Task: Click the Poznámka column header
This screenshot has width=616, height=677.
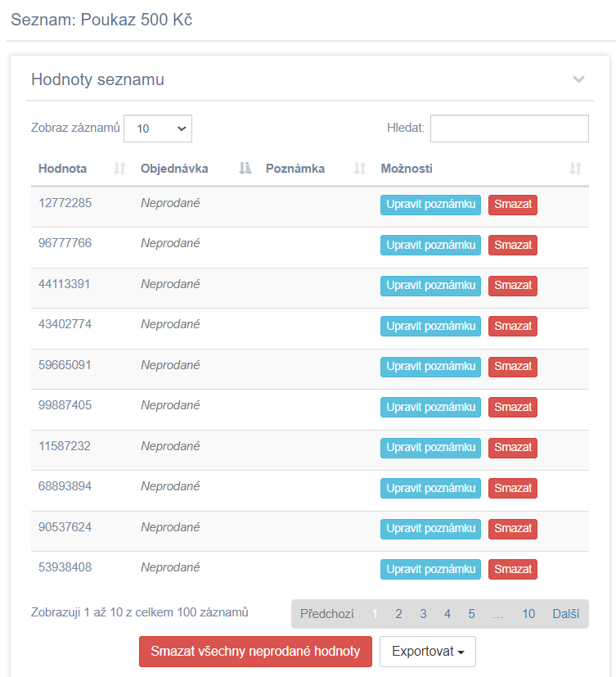Action: point(295,169)
